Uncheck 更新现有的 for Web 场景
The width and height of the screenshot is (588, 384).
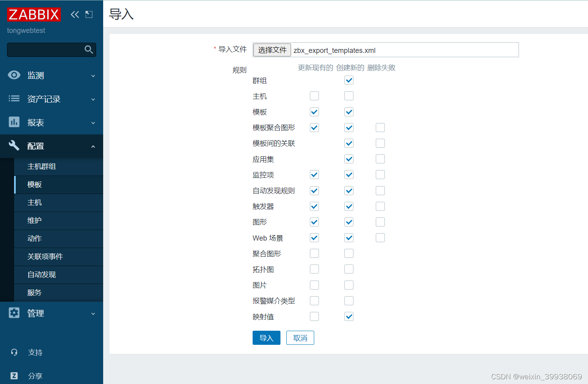[x=314, y=238]
